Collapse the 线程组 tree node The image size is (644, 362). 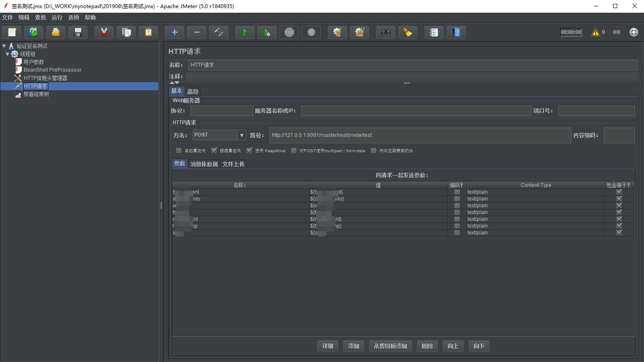[x=7, y=54]
